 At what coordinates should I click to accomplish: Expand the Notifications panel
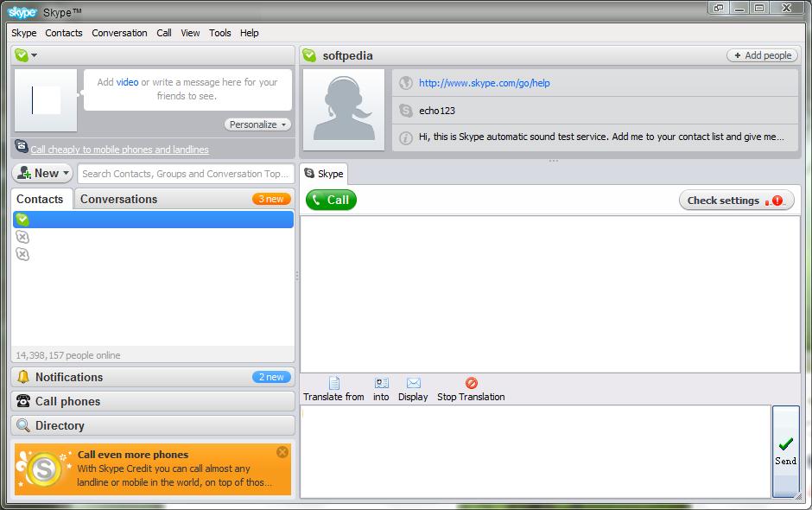tap(153, 377)
